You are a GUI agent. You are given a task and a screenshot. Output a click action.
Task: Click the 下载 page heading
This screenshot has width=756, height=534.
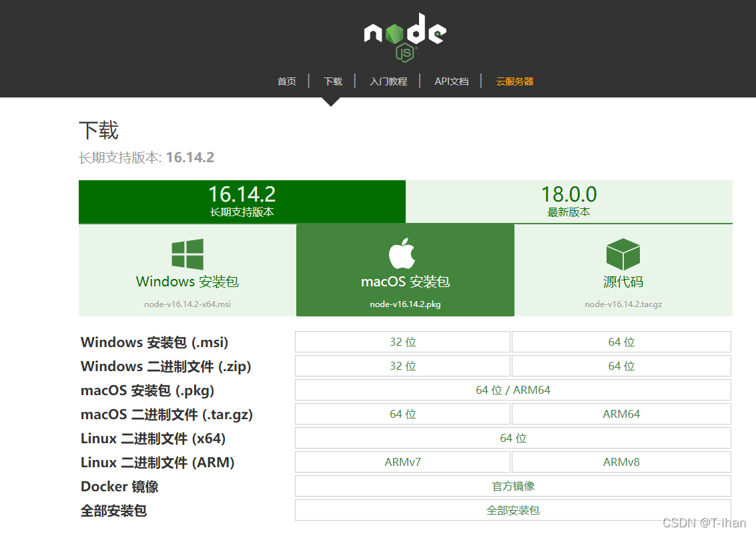pos(99,131)
